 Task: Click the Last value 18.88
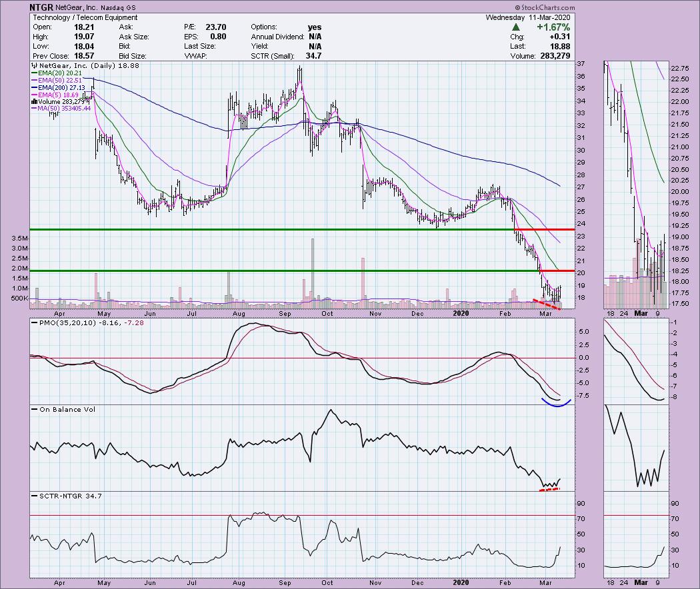point(561,47)
